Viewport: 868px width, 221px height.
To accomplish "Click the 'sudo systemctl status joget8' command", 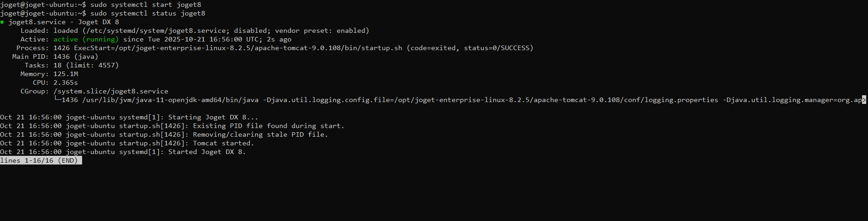I will (x=148, y=13).
